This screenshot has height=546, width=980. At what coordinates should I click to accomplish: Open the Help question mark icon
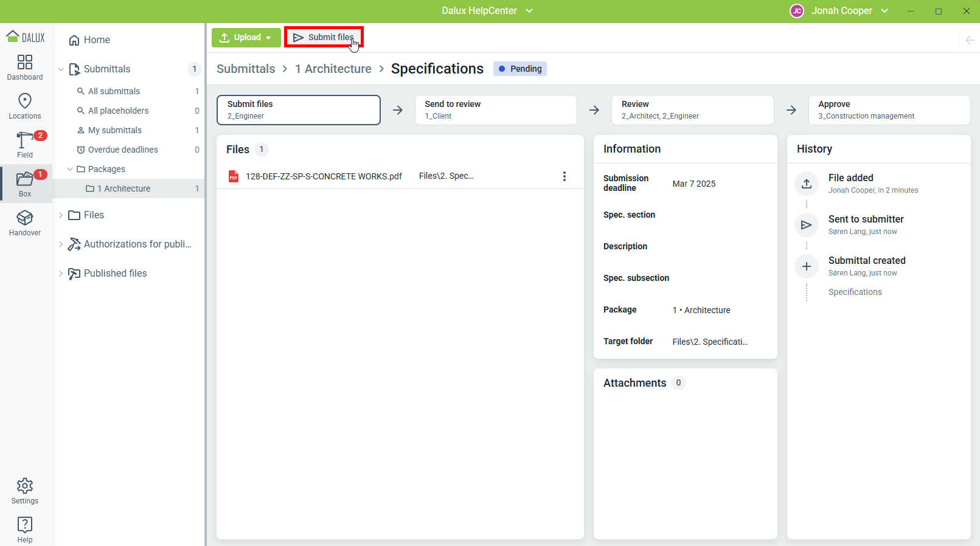coord(25,530)
